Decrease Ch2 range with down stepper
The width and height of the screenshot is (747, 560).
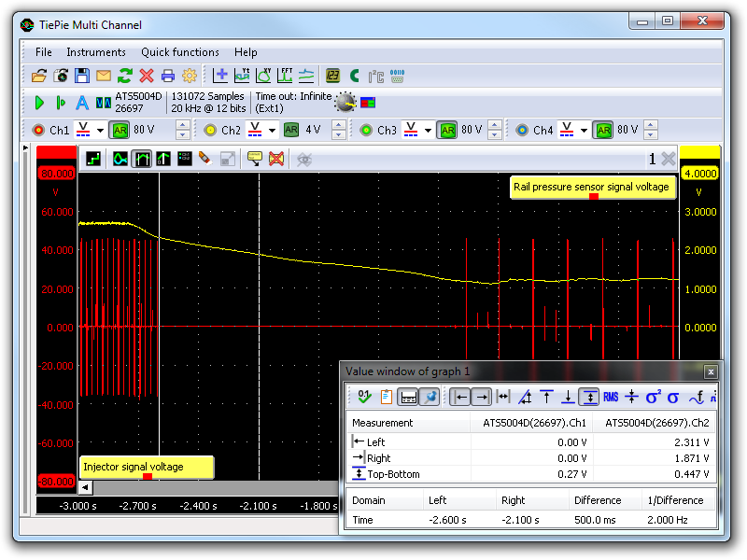(338, 134)
